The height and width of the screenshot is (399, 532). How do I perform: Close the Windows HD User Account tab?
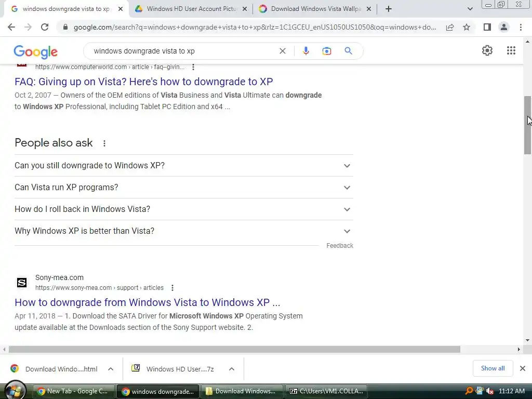pos(245,9)
